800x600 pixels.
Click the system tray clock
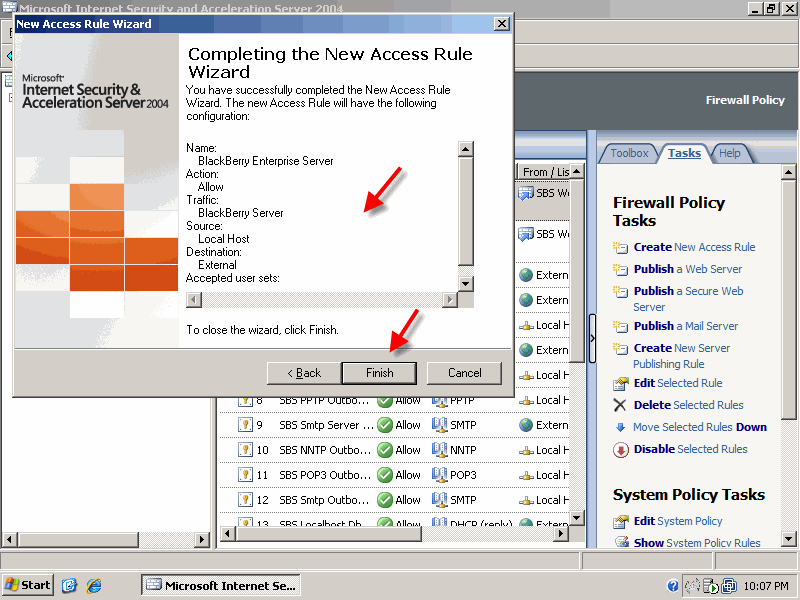click(766, 586)
